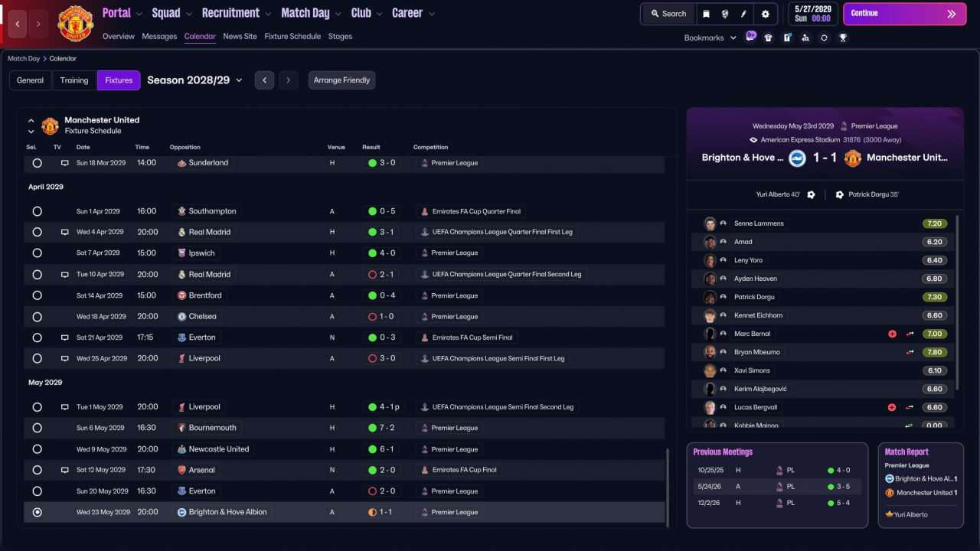Open the bookmark icon beside Search

tap(706, 14)
